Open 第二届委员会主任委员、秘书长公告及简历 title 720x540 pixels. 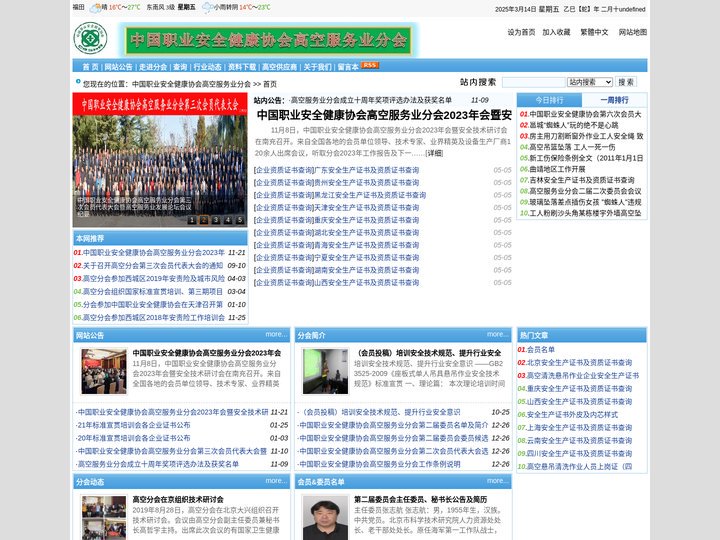(421, 500)
